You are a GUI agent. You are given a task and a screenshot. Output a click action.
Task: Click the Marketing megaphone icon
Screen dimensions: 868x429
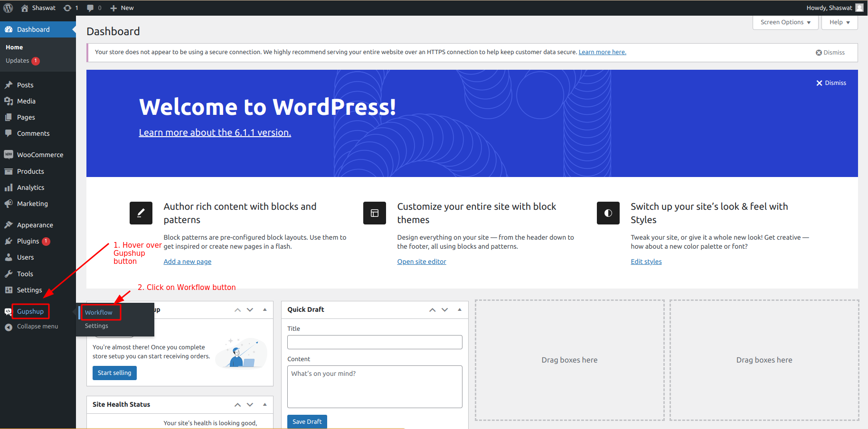9,204
